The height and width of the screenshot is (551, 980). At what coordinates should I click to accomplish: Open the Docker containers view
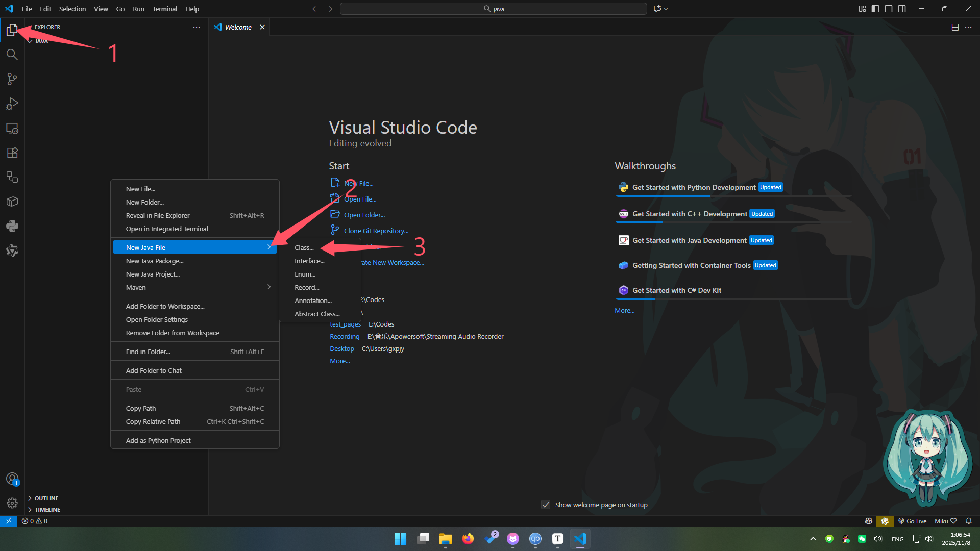12,202
